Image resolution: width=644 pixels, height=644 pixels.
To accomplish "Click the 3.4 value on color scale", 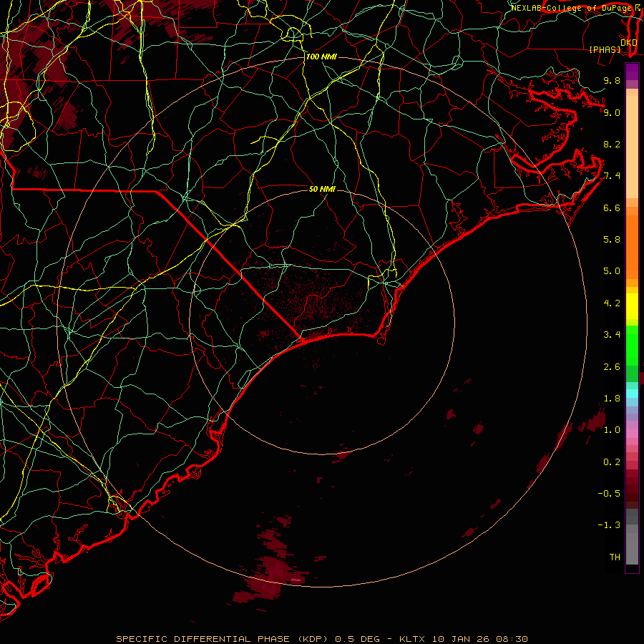I will tap(612, 335).
